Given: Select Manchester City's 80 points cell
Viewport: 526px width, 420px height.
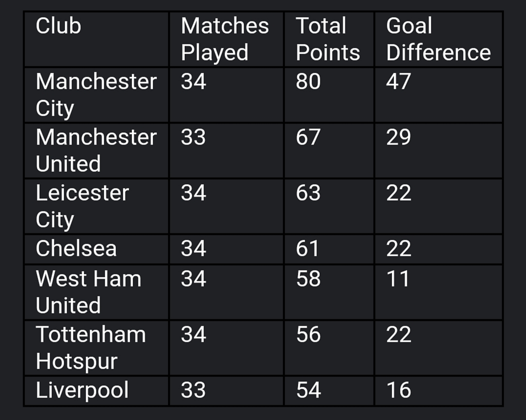Looking at the screenshot, I should coord(329,95).
